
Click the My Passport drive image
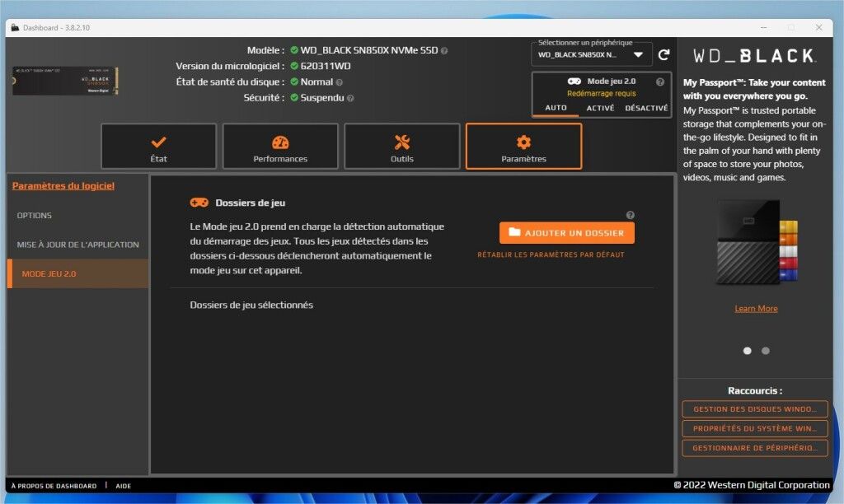(x=757, y=243)
